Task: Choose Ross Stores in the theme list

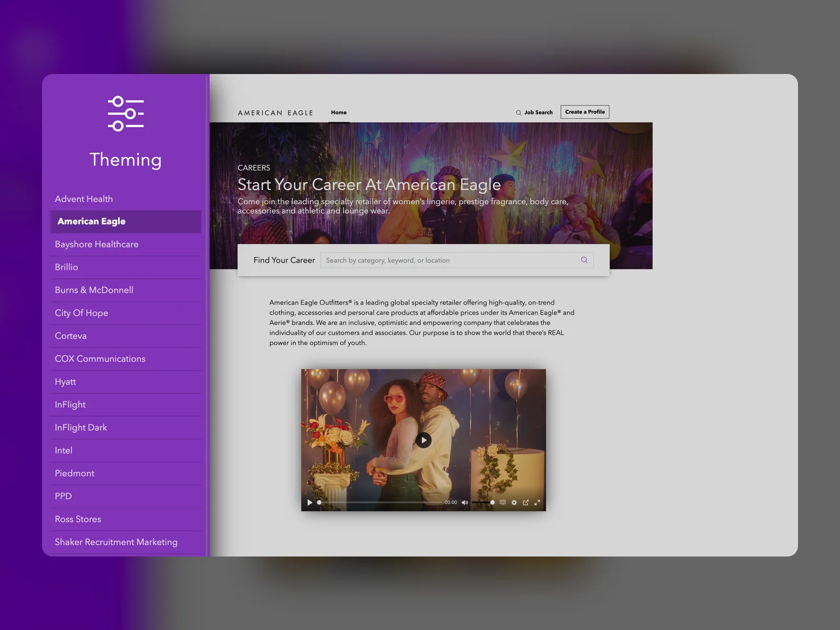Action: pyautogui.click(x=125, y=519)
